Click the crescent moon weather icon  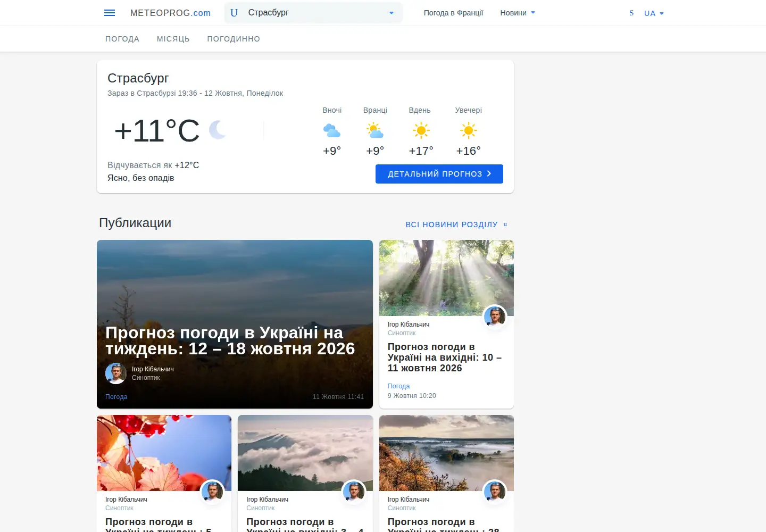[218, 130]
